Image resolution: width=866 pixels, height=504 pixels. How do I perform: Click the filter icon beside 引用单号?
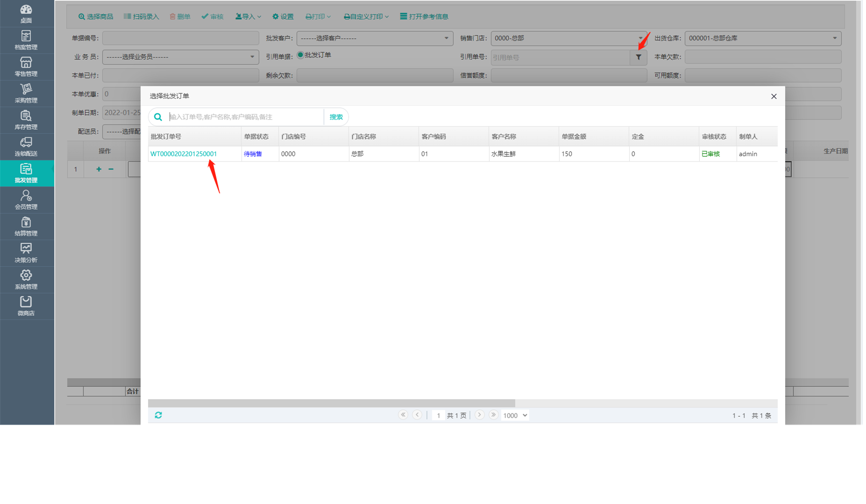(639, 57)
